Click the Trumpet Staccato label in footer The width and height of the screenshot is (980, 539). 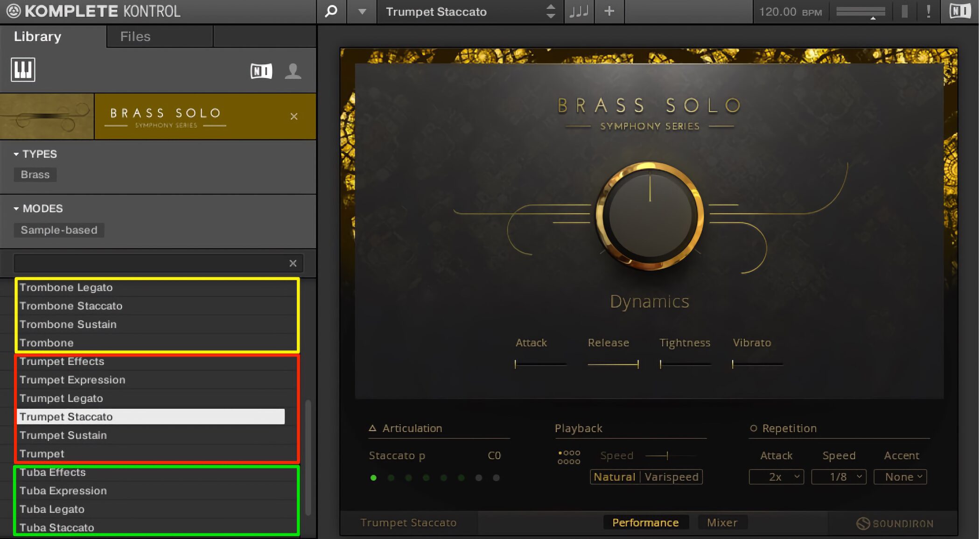pos(408,523)
